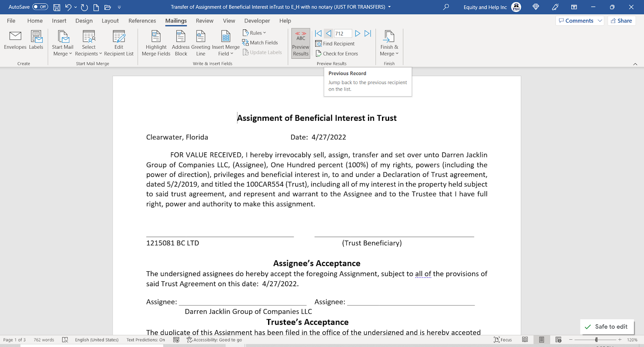Redo the last action
This screenshot has height=347, width=644.
[84, 7]
